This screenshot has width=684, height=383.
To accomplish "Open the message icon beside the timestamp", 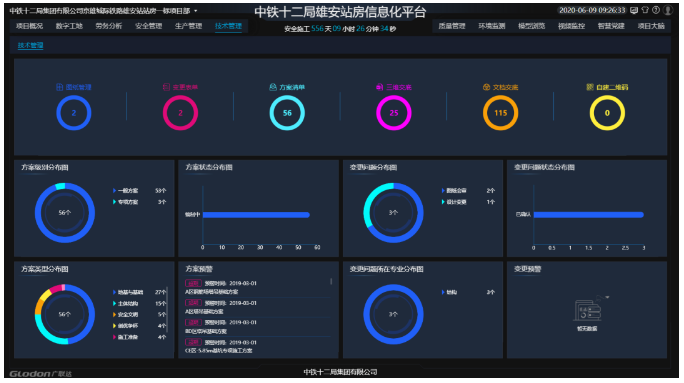I will click(634, 10).
